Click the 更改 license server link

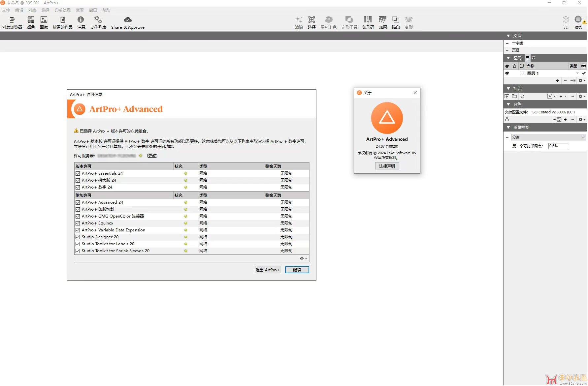[152, 156]
